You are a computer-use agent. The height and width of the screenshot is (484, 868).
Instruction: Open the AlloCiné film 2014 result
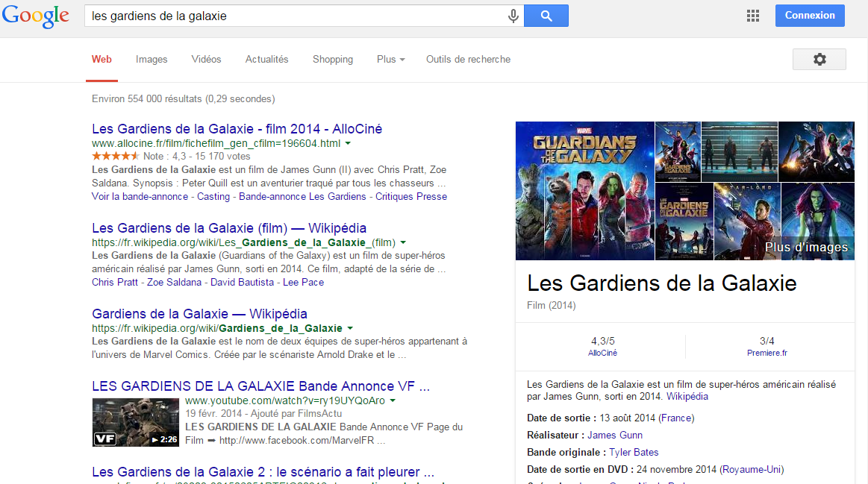237,129
